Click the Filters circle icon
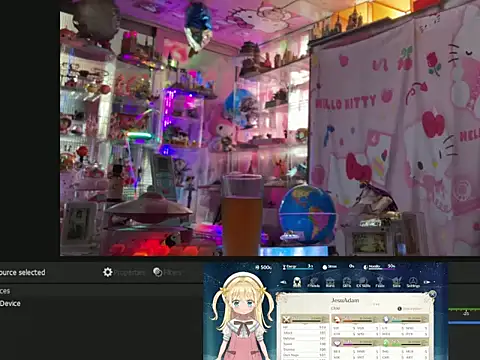480x360 pixels. [x=157, y=272]
